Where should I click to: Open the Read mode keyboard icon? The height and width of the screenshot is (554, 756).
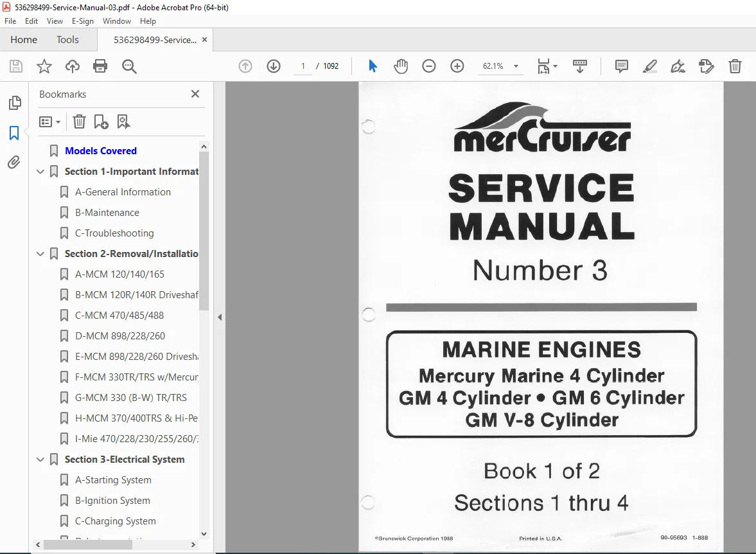pos(579,66)
